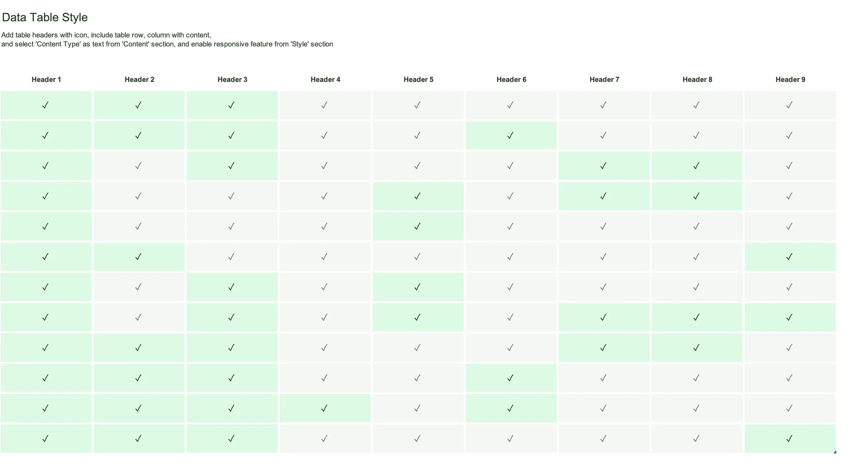Click the Header 1 column heading
This screenshot has height=476, width=868.
(x=46, y=80)
